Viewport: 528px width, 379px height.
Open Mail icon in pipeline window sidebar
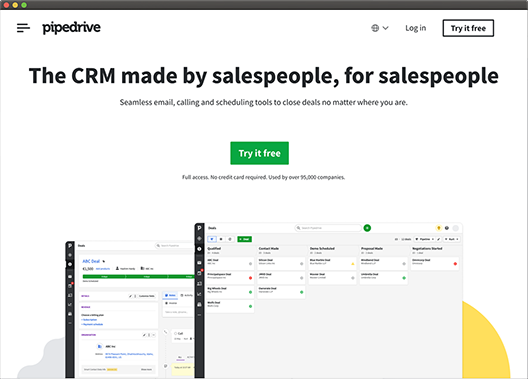[x=199, y=263]
